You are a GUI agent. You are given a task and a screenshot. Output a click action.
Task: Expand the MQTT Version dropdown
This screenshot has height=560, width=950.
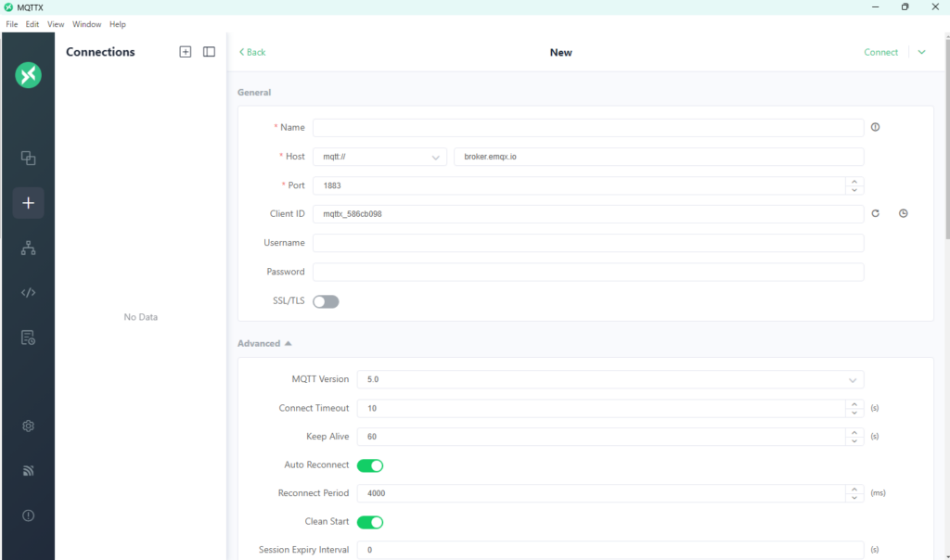[x=610, y=379]
